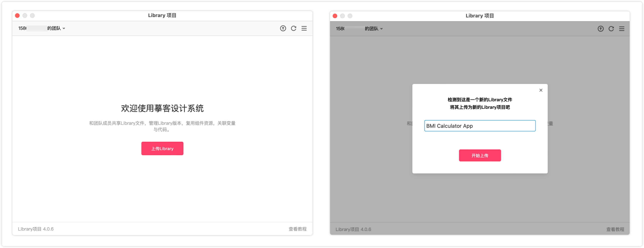
Task: Click BMI Calculator App name input field
Action: [480, 126]
